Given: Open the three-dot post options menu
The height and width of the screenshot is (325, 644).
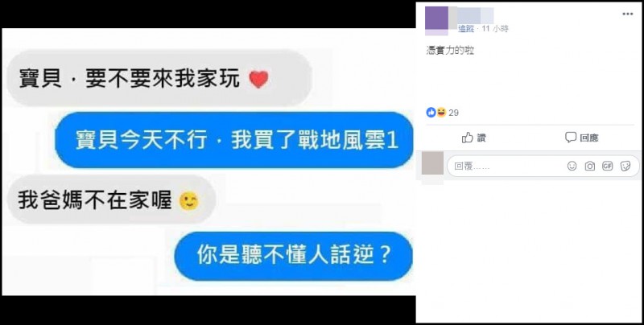Looking at the screenshot, I should 627,14.
